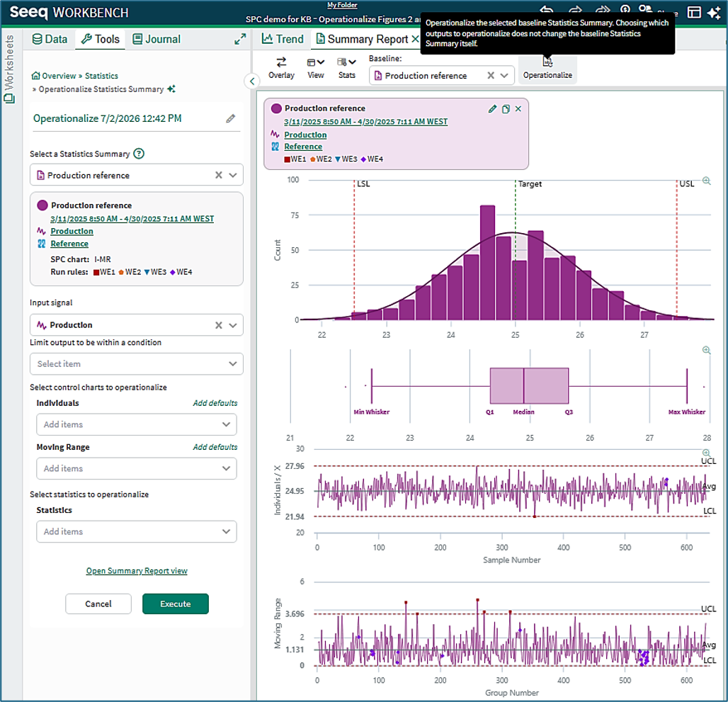Open Reference link in report card
The image size is (728, 702).
[x=303, y=147]
